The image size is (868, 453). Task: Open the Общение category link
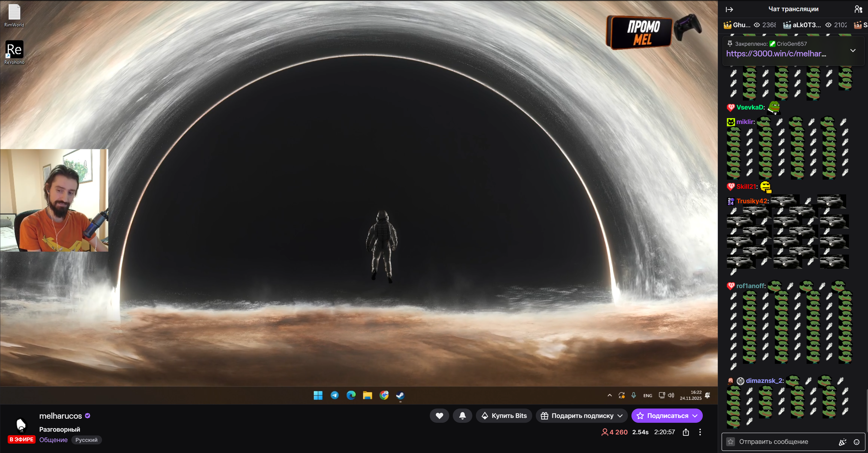pyautogui.click(x=53, y=440)
